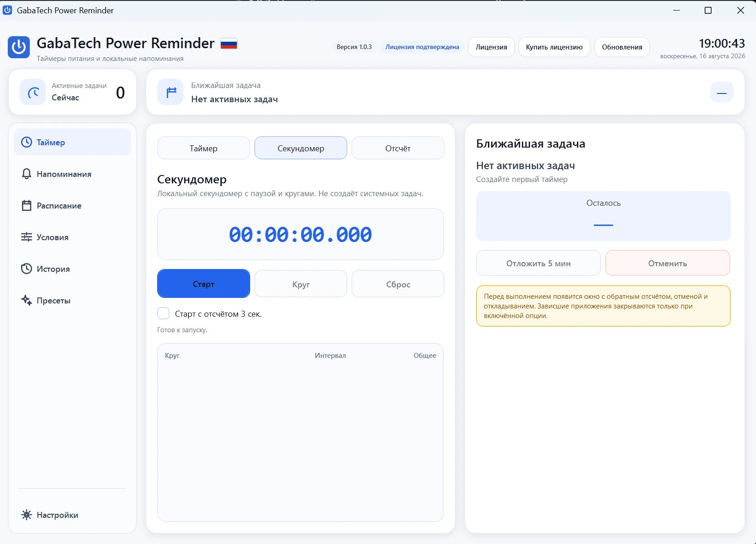The image size is (756, 544).
Task: Click the Таймер clock icon in sidebar
Action: click(27, 142)
